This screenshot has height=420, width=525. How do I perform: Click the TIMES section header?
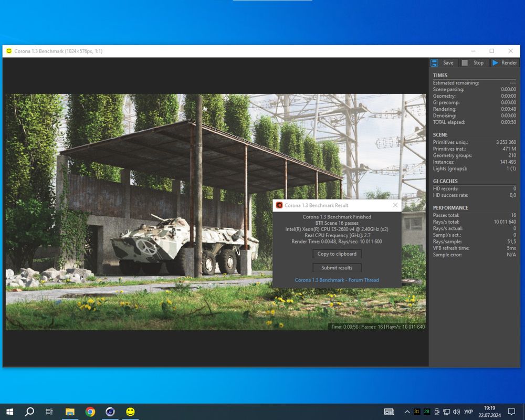(440, 76)
